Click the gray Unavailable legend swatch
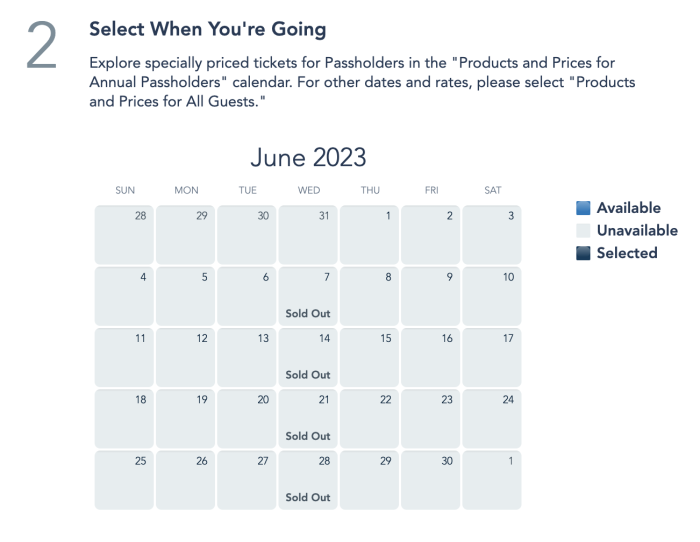Screen dimensions: 700x542 [x=583, y=230]
